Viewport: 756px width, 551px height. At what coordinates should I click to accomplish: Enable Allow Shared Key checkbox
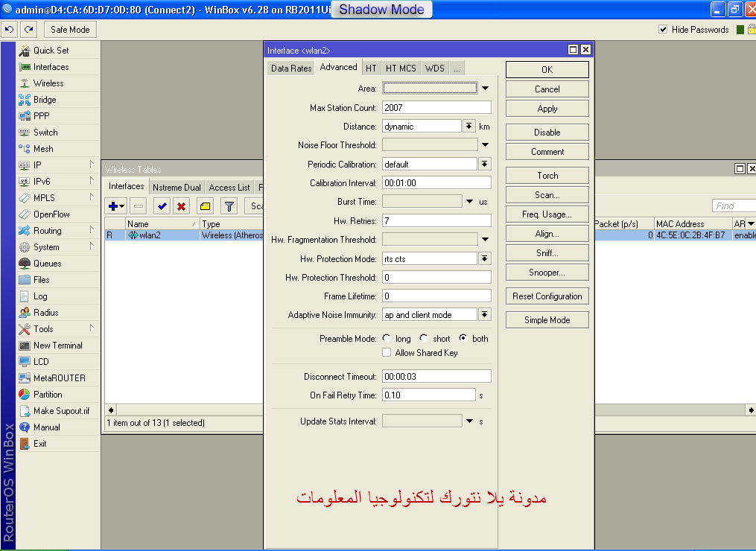click(387, 353)
